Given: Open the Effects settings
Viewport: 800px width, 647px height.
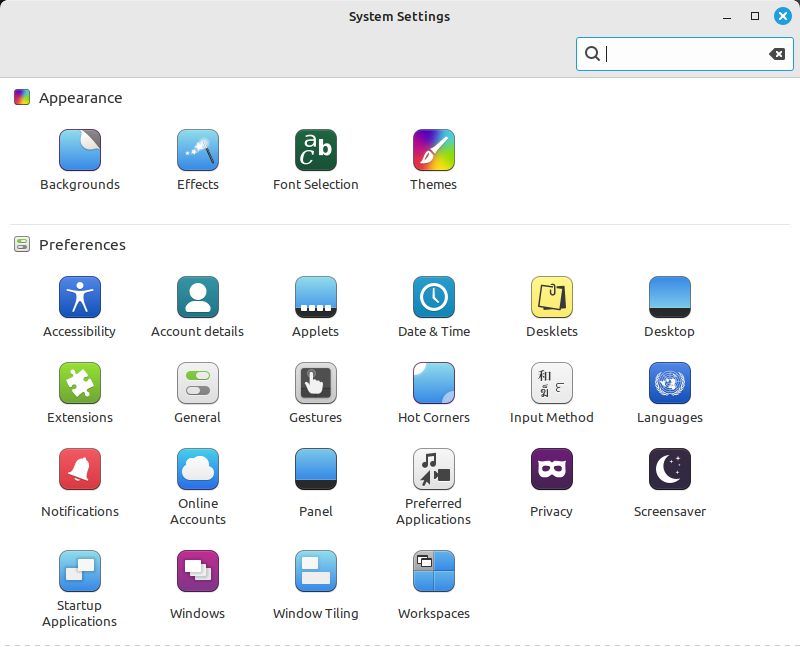Looking at the screenshot, I should tap(197, 158).
